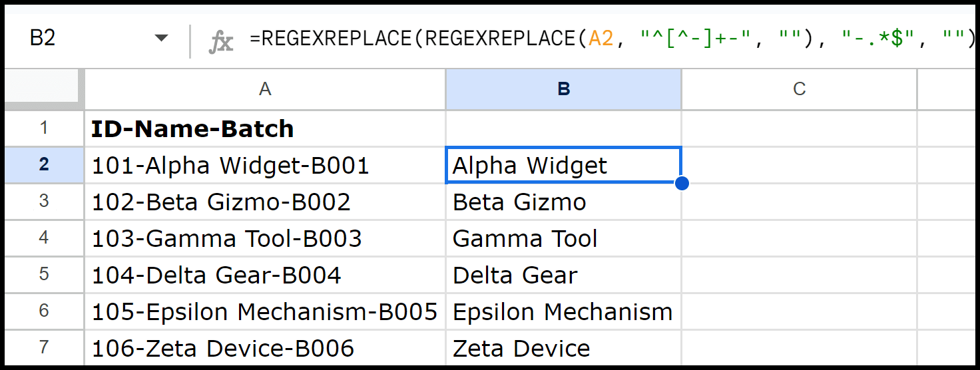The image size is (980, 370).
Task: Click the blue fill handle on B2
Action: (x=681, y=183)
